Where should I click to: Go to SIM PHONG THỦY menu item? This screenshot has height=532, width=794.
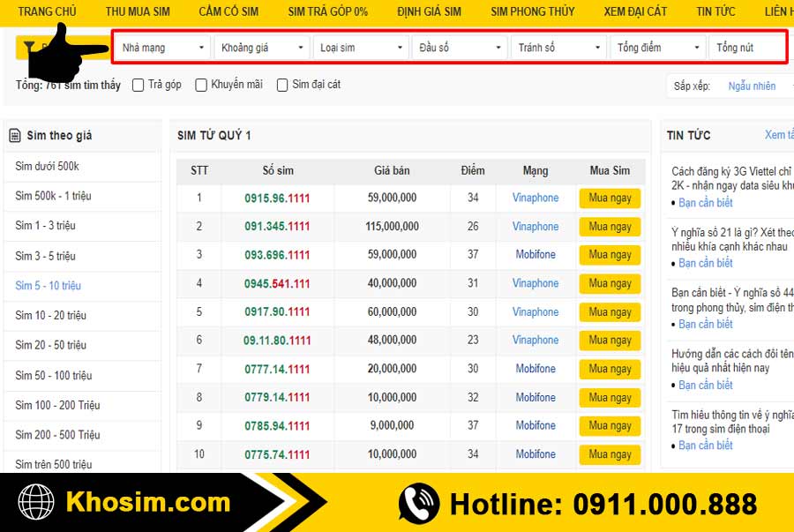(x=532, y=11)
